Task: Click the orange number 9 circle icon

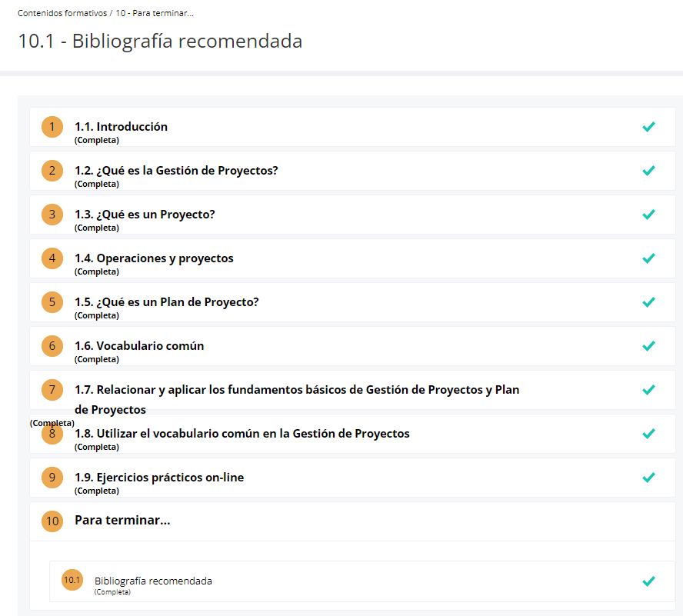Action: (52, 478)
